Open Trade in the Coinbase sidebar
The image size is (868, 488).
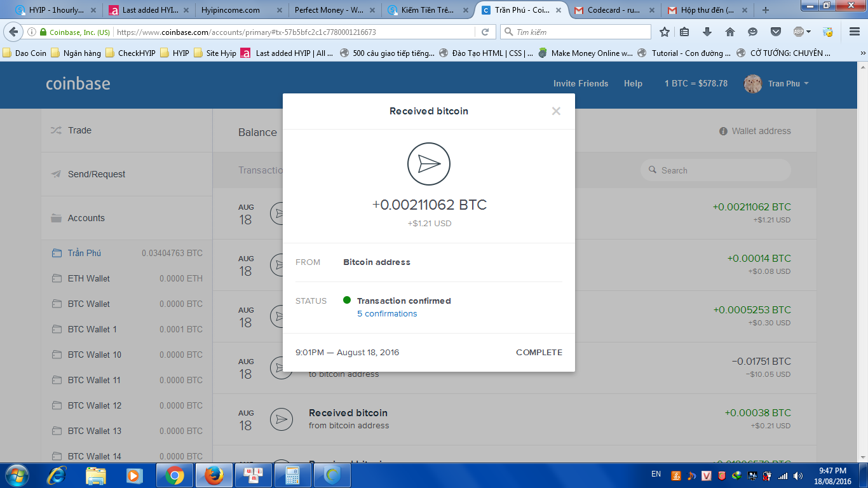[x=127, y=130]
